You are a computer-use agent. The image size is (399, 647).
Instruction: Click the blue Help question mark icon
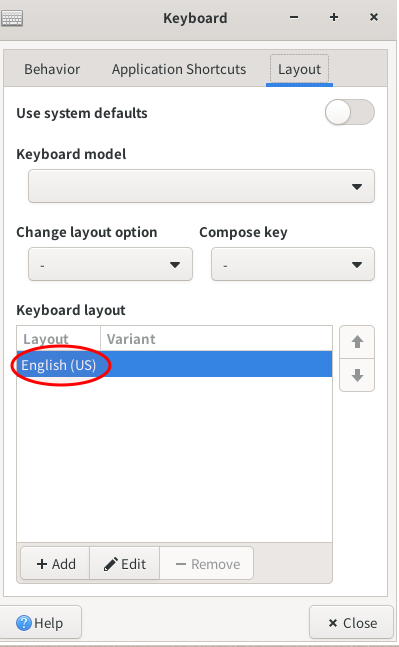[24, 622]
